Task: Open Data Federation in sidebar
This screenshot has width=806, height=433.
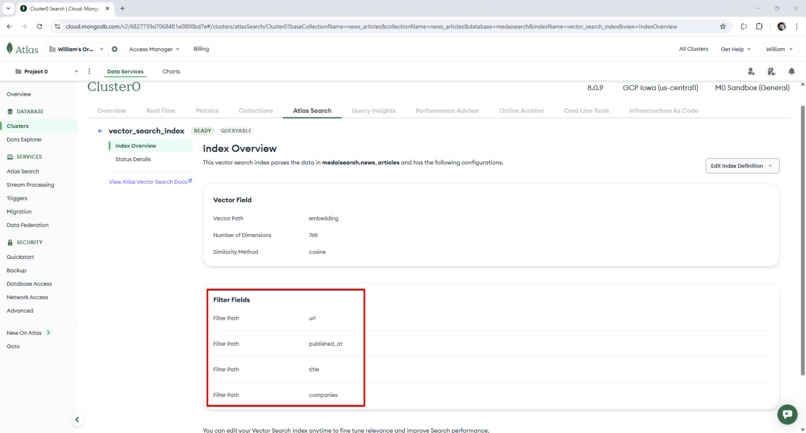Action: coord(28,225)
